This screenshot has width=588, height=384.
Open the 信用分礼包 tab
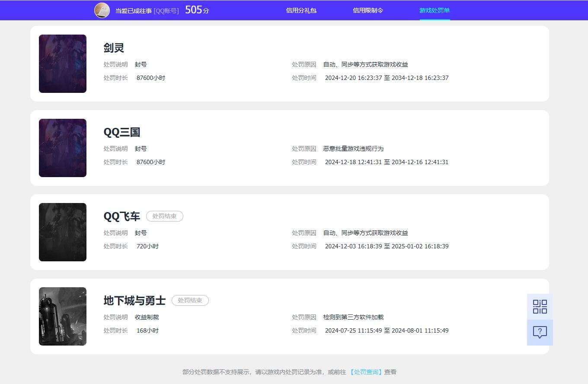pos(301,10)
